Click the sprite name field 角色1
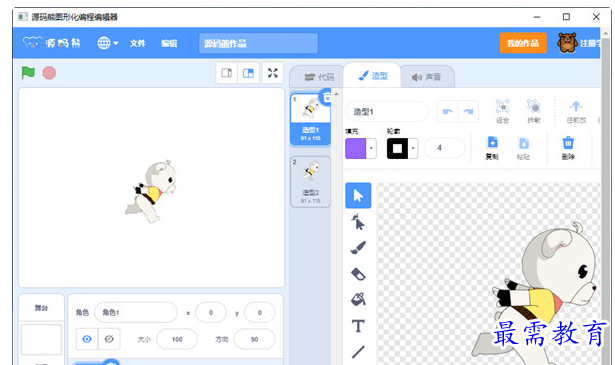 136,312
